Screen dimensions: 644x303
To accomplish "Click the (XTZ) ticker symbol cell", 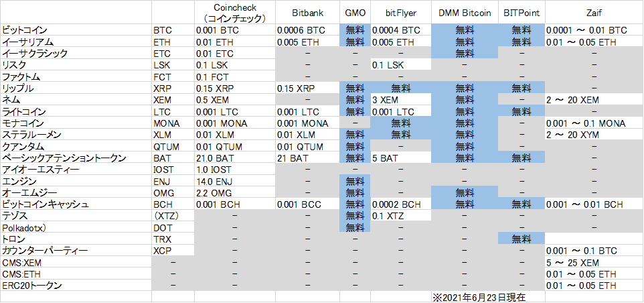I will 173,216.
